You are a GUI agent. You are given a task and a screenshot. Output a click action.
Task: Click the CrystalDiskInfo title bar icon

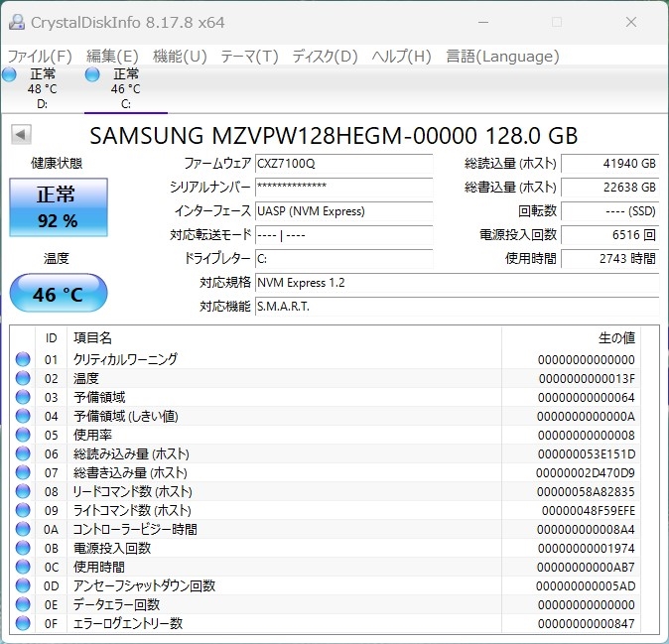[17, 22]
